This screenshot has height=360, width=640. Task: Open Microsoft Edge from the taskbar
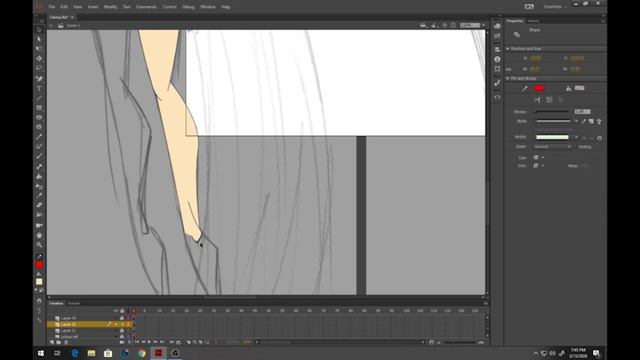click(75, 353)
